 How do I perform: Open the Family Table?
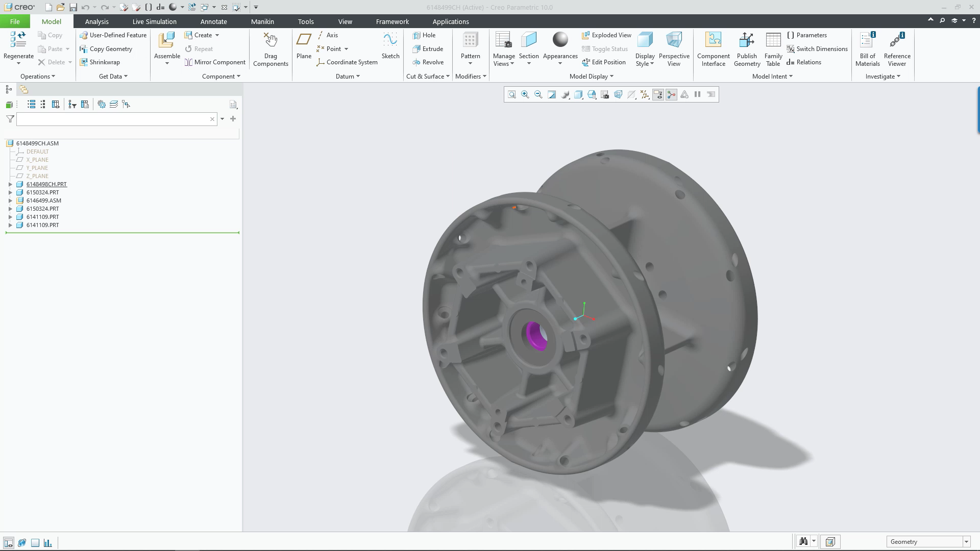[773, 49]
